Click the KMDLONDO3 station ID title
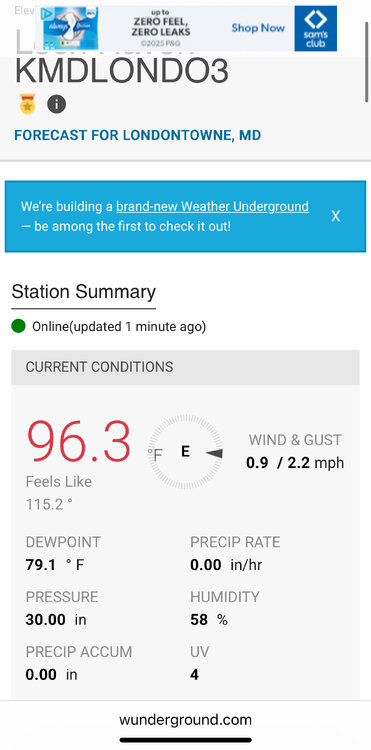This screenshot has height=750, width=371. tap(122, 71)
